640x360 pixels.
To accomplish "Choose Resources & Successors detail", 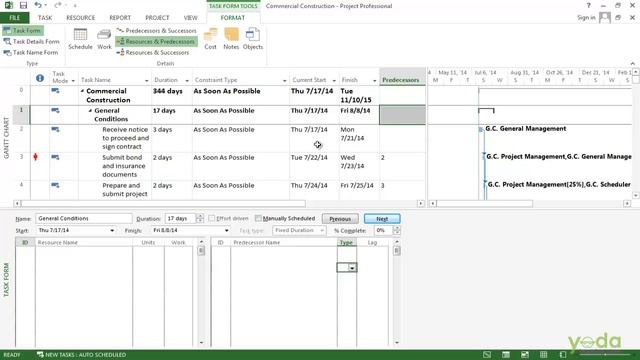I will point(153,53).
